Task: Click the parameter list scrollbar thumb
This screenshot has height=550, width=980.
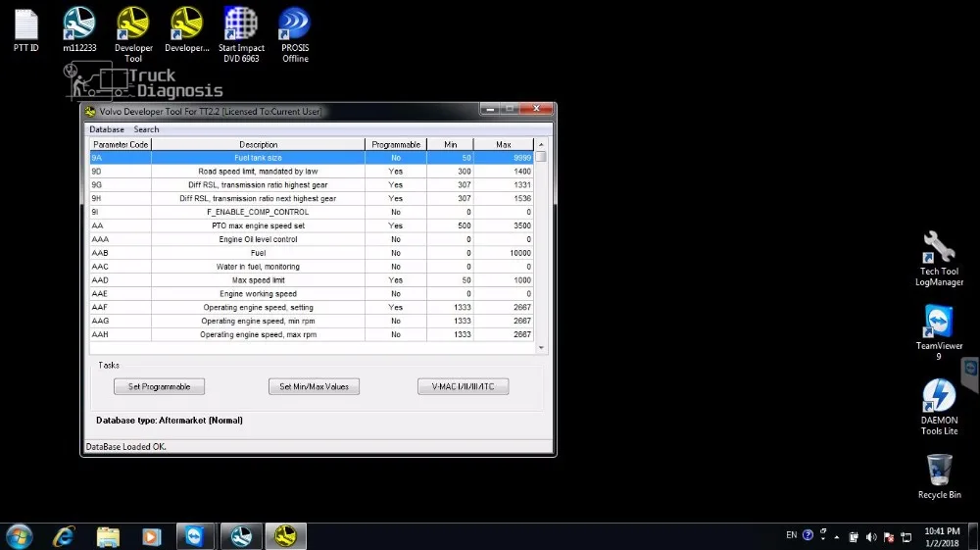Action: pos(541,157)
